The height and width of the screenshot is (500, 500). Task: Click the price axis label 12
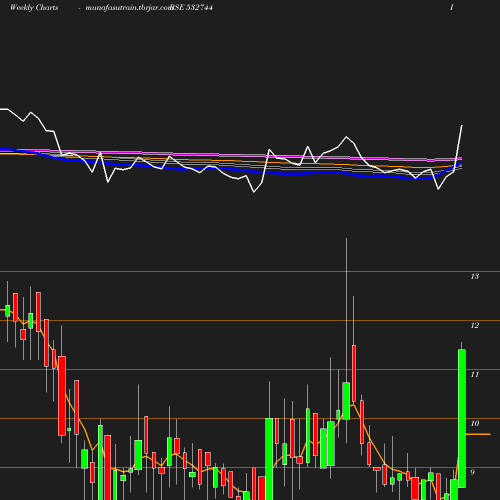click(x=475, y=325)
